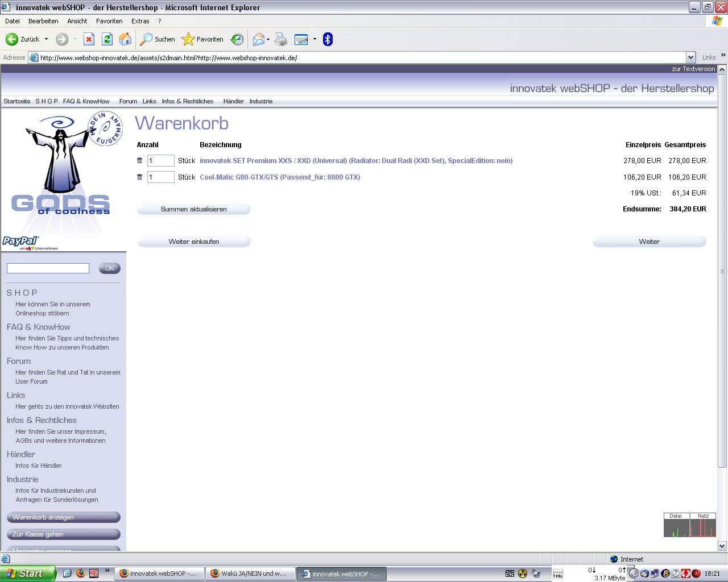This screenshot has width=728, height=582.
Task: Open the edit icon dropdown arrow
Action: click(315, 39)
